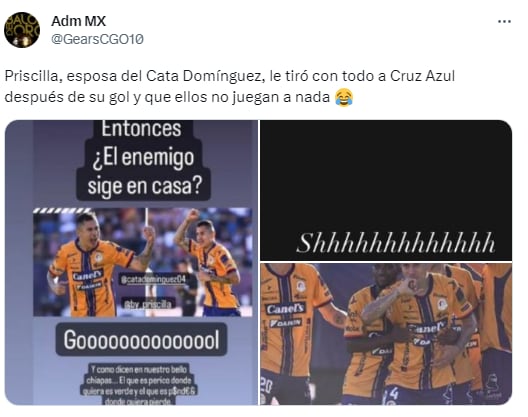The height and width of the screenshot is (417, 528).
Task: Open the Adm MX display name
Action: (x=78, y=21)
